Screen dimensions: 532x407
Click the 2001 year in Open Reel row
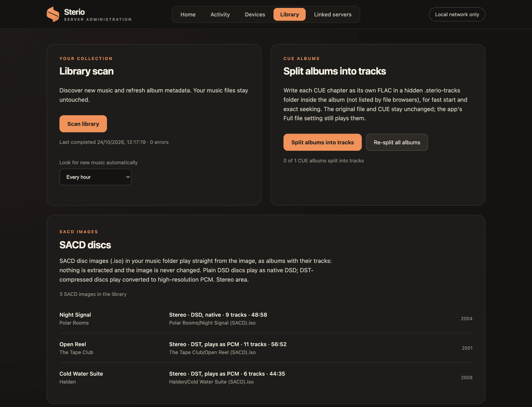[467, 348]
